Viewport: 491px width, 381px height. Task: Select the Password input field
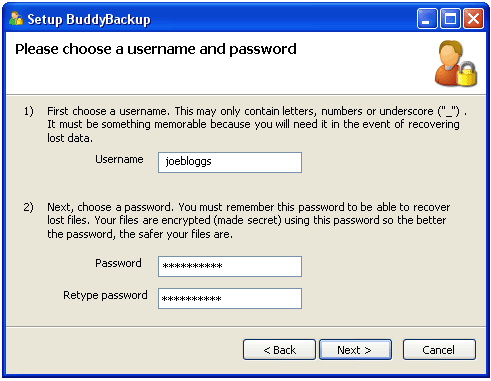coord(230,266)
